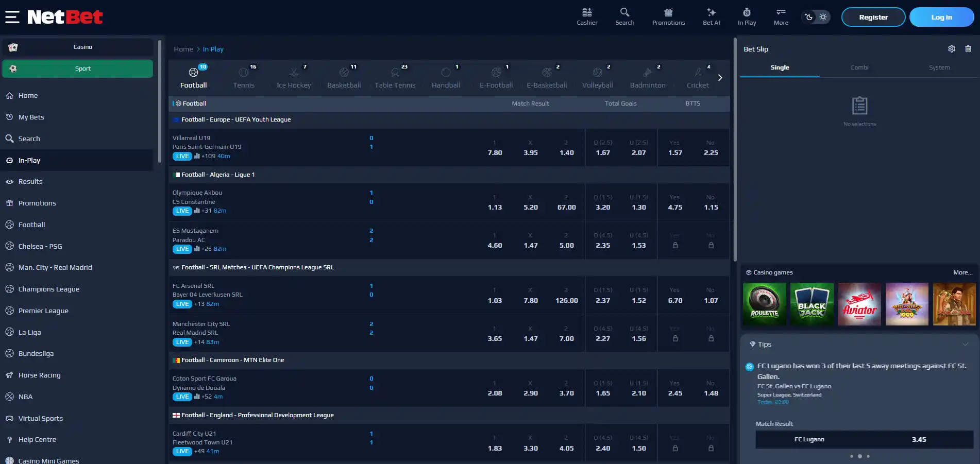Screen dimensions: 980x464
Task: Open the Bet AI sparkle icon
Action: [x=711, y=12]
